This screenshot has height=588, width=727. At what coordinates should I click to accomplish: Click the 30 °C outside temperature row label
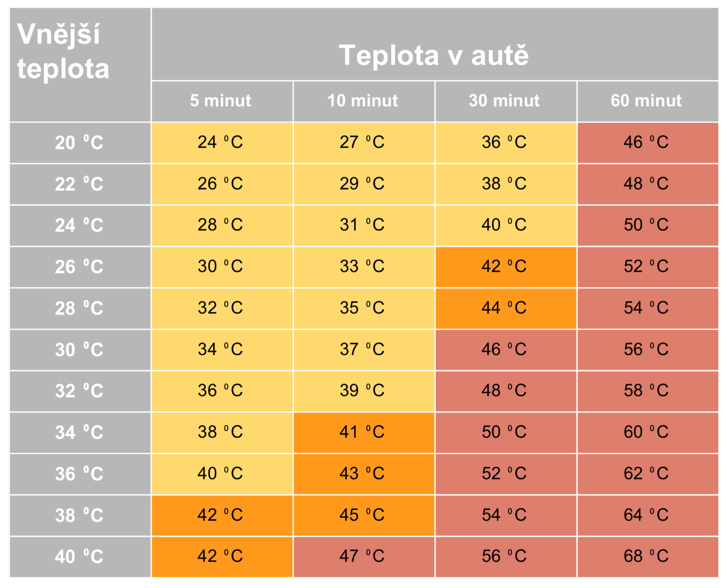point(80,350)
